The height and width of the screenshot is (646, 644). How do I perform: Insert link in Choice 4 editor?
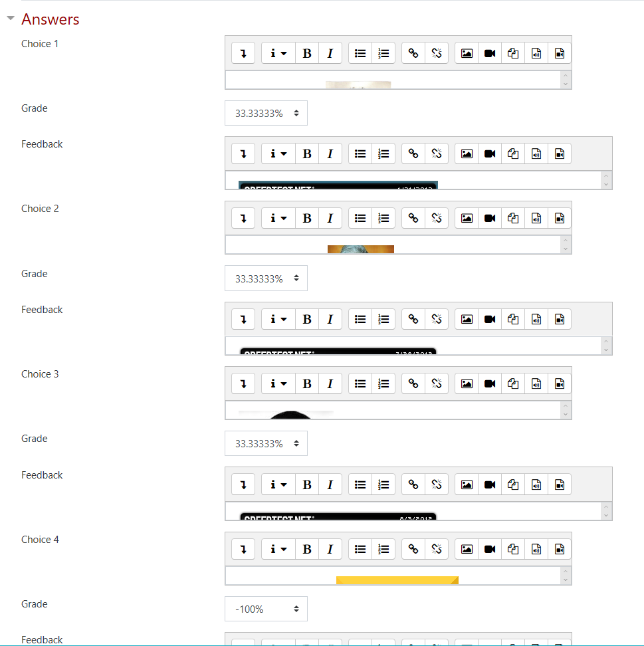[x=413, y=549]
